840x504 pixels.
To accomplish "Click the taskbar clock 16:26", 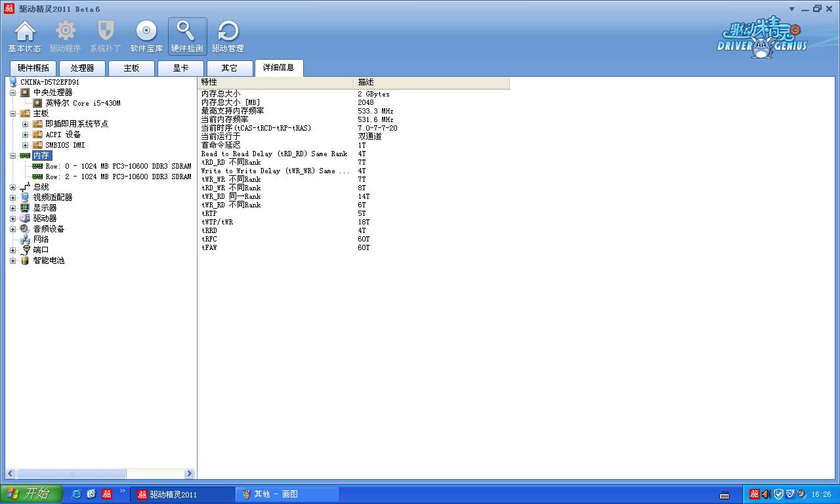I will (822, 495).
